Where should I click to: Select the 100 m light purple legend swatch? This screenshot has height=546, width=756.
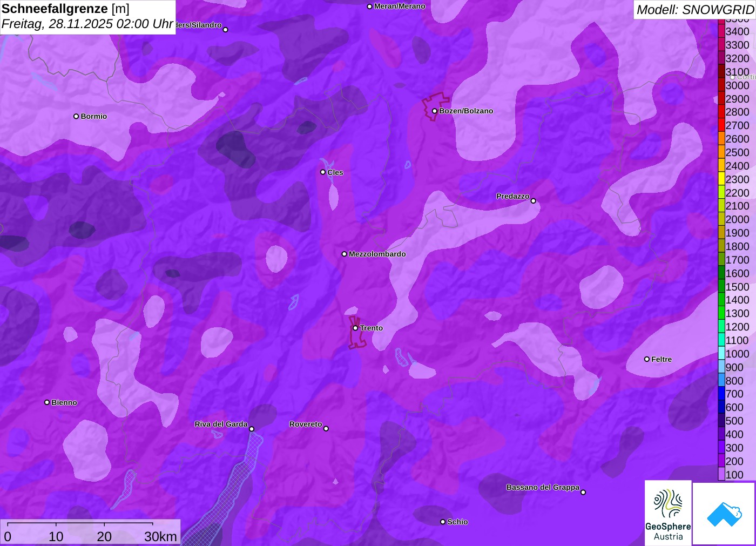(721, 475)
